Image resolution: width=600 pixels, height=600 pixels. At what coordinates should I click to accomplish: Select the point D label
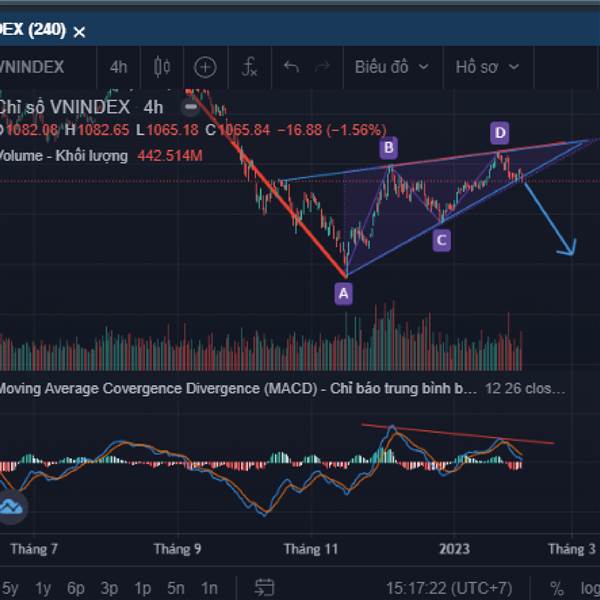pos(500,133)
